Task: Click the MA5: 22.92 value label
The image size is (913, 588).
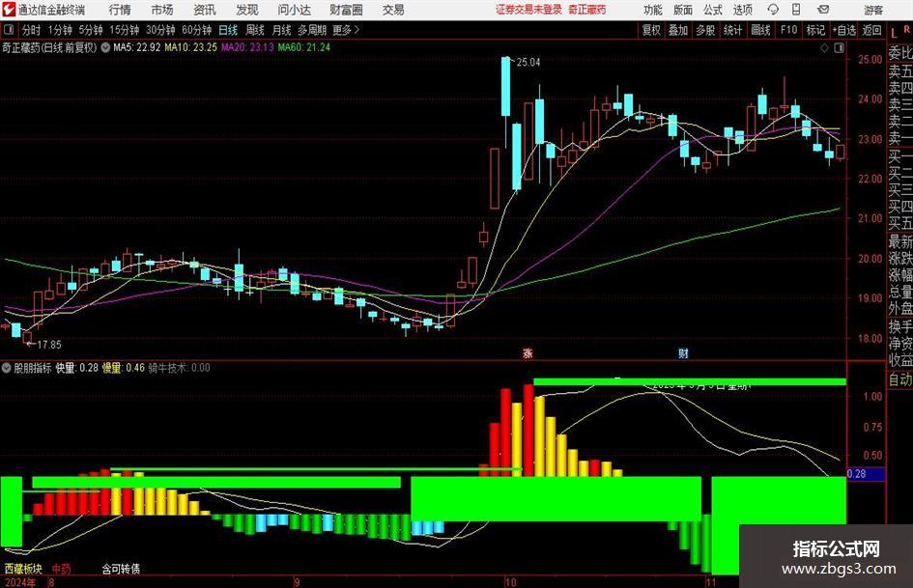Action: tap(137, 47)
